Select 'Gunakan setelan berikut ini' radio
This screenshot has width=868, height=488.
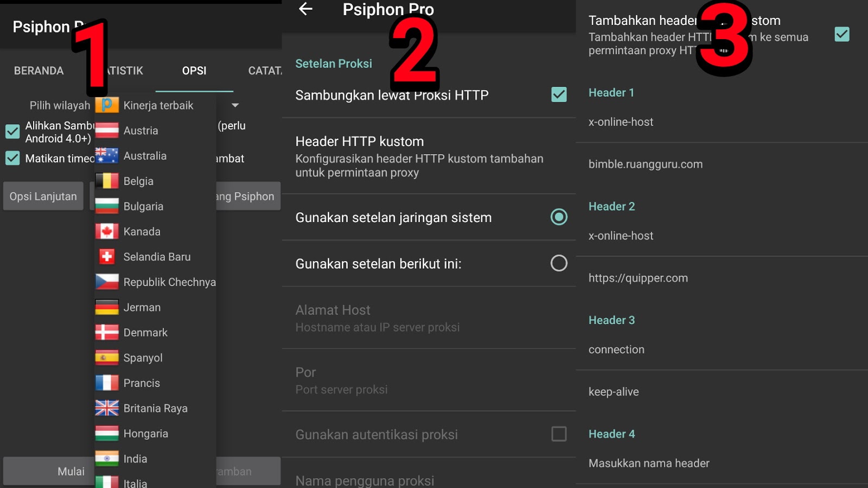[x=559, y=263]
